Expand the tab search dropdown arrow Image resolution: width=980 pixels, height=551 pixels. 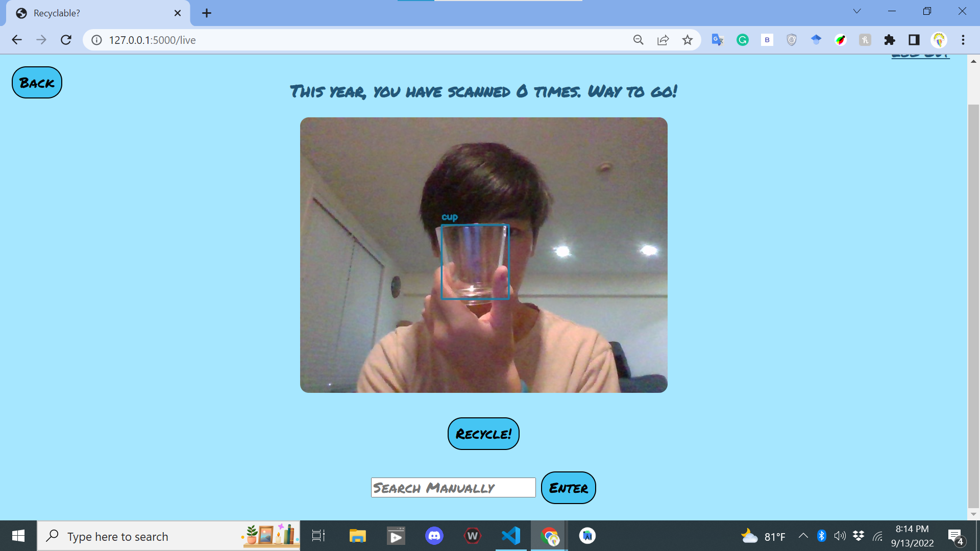(x=857, y=11)
